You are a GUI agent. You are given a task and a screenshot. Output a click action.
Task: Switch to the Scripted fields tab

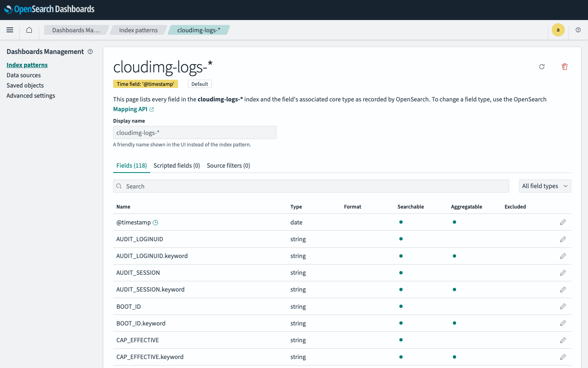177,166
